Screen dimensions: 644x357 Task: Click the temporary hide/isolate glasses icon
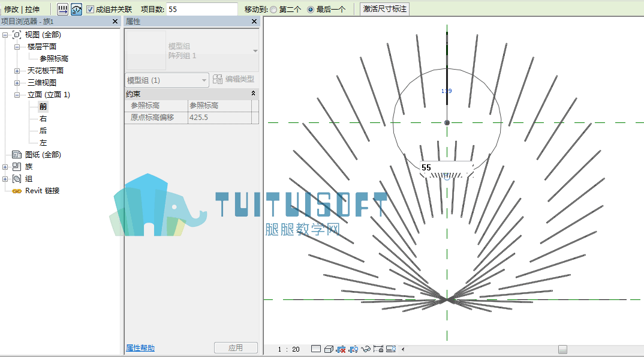(x=366, y=349)
